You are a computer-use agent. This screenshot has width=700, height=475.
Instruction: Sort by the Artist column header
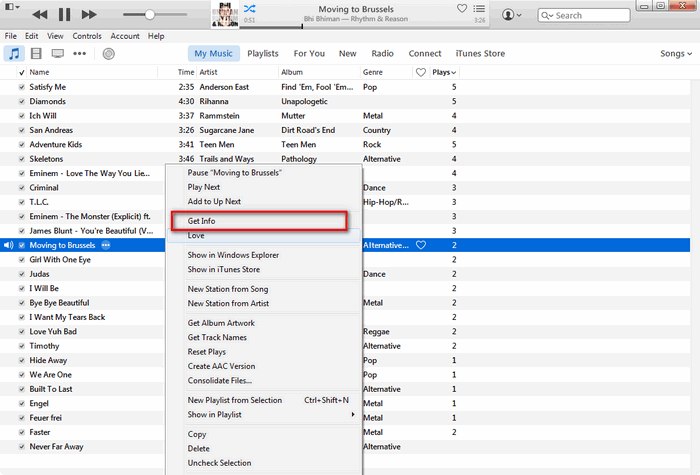tap(238, 72)
